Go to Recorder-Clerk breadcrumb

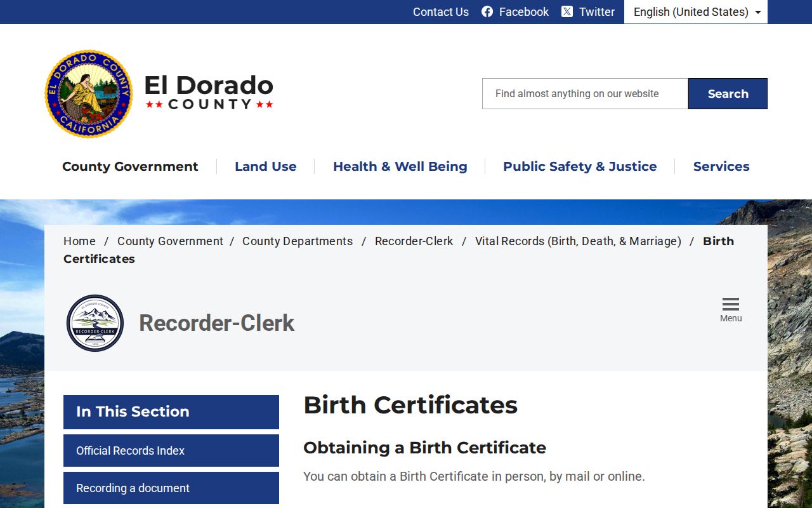tap(414, 241)
